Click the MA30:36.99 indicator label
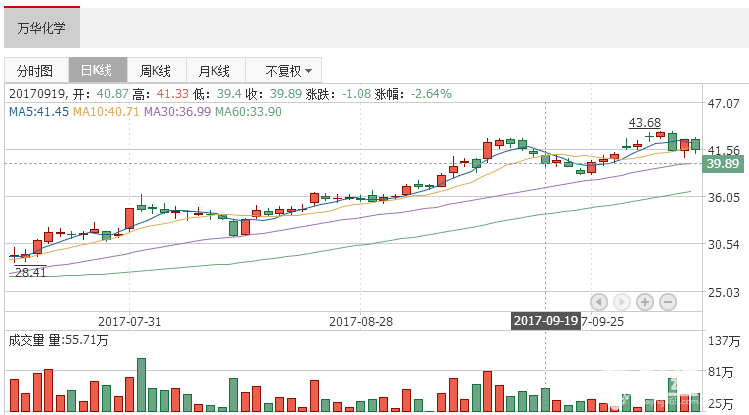Viewport: 749px width, 415px height. pyautogui.click(x=177, y=111)
